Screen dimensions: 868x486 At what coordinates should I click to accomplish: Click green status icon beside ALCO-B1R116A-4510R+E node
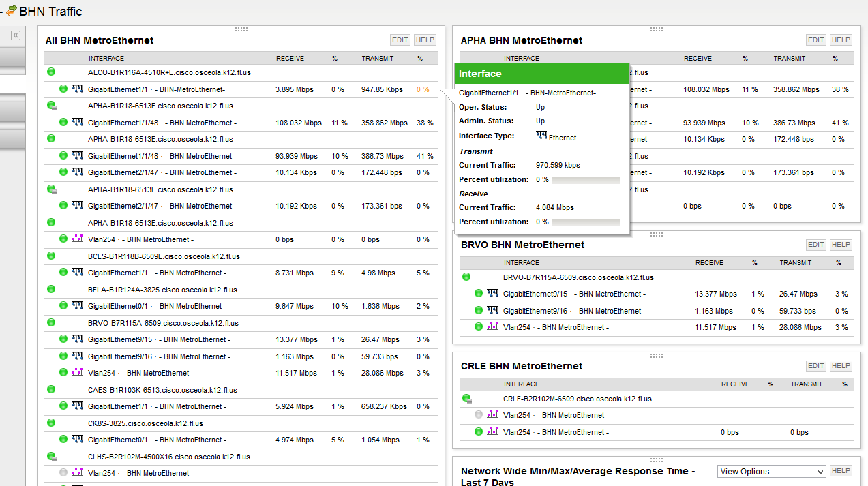(51, 72)
